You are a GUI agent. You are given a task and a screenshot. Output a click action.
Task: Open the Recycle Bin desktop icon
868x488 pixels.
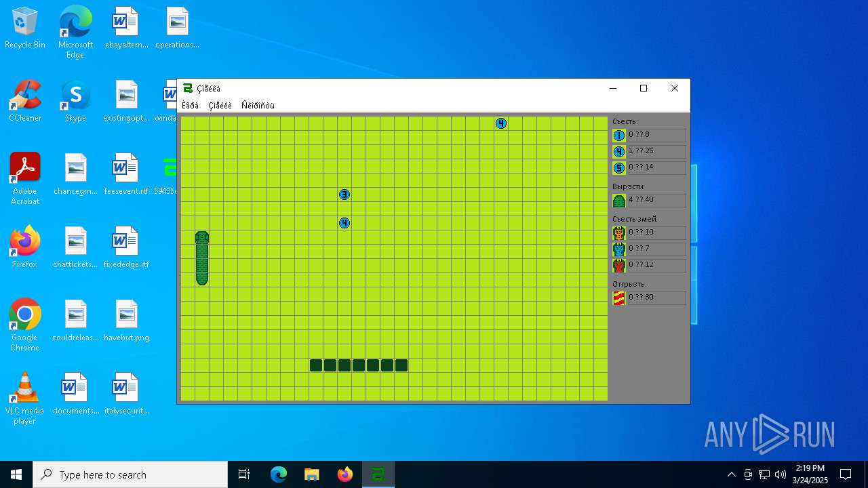coord(25,28)
